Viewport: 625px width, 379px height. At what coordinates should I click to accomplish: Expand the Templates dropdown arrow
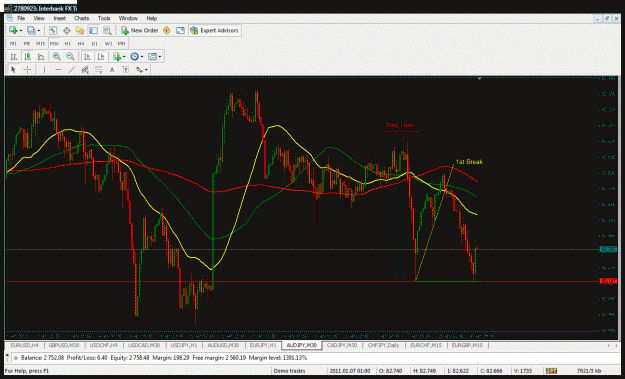(160, 57)
